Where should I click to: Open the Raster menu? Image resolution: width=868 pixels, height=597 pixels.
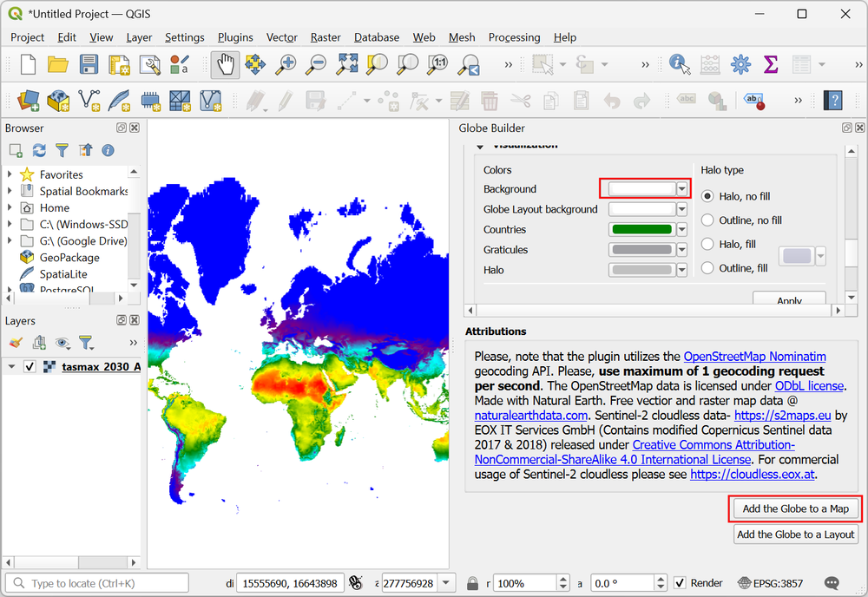click(x=325, y=37)
